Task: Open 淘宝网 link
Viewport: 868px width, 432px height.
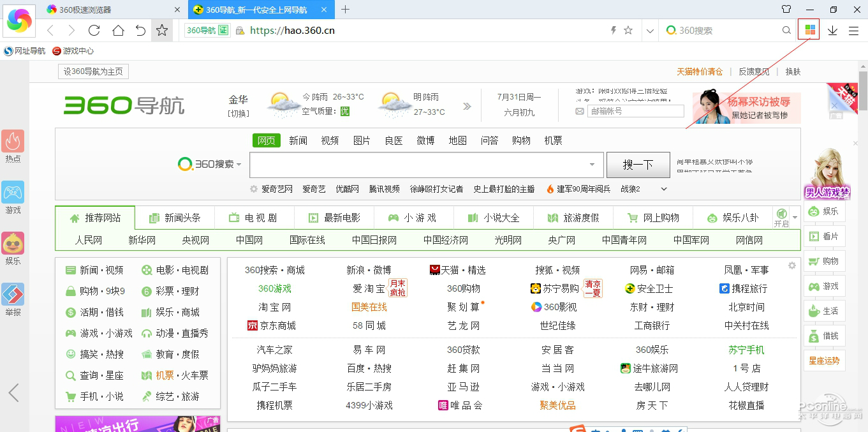Action: 275,307
